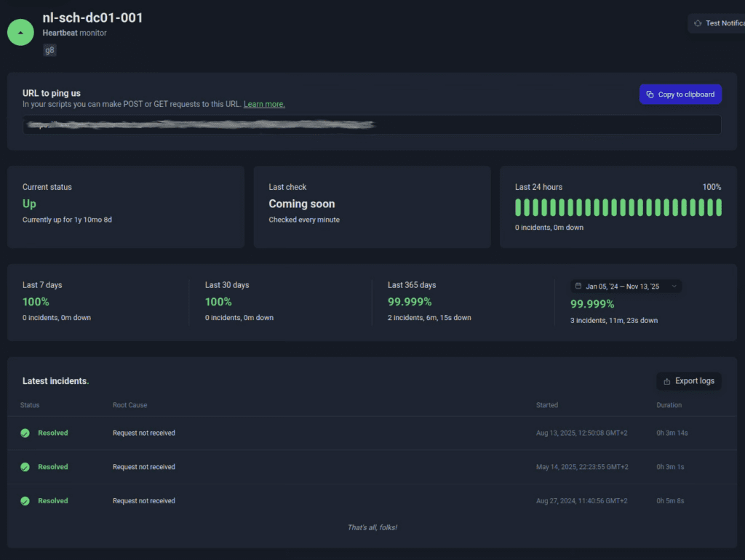
Task: Select the g8 tag under the monitor name
Action: 49,50
